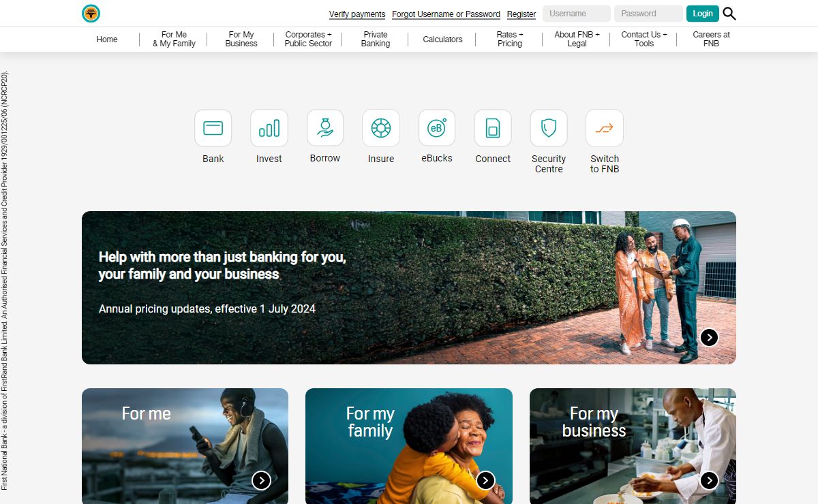Open the Borrow hand icon
The height and width of the screenshot is (504, 818).
[x=325, y=128]
